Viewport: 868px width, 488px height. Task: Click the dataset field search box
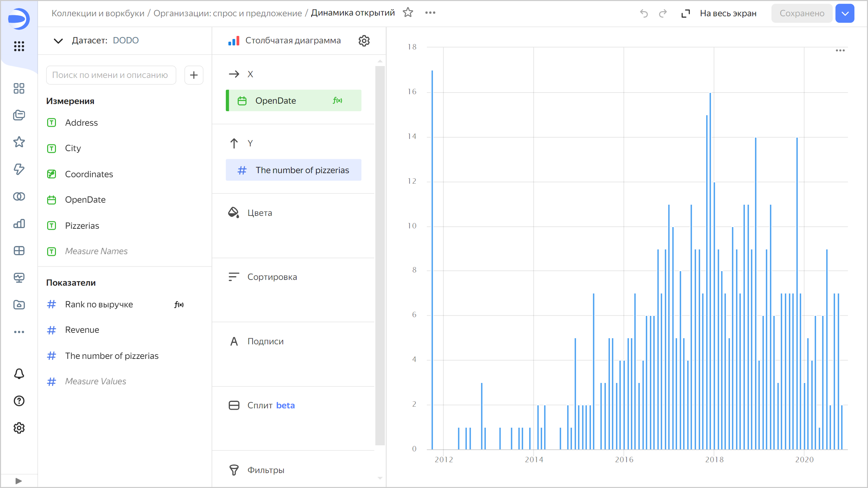(111, 75)
